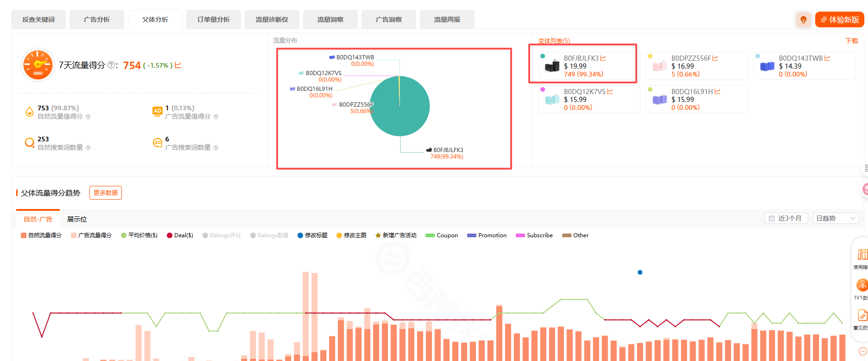Image resolution: width=868 pixels, height=361 pixels.
Task: Collapse the floating sidebar with minus icon
Action: [862, 351]
